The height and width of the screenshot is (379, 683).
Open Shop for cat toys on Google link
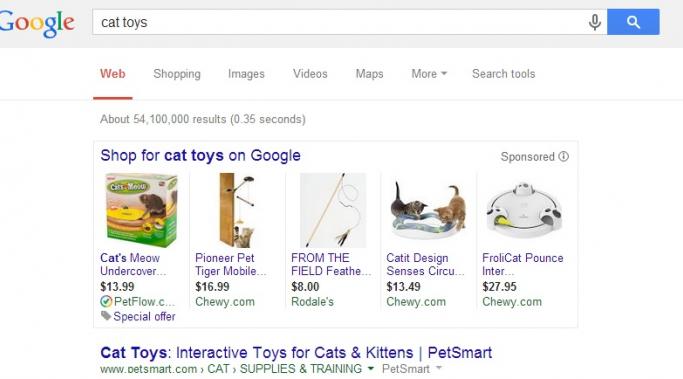coord(200,156)
